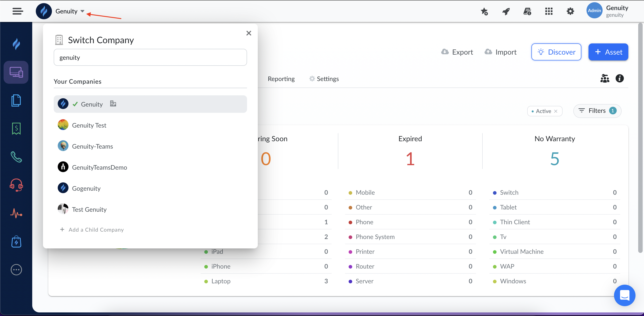This screenshot has width=644, height=316.
Task: Open the documentation info icon in header
Action: coord(527,11)
